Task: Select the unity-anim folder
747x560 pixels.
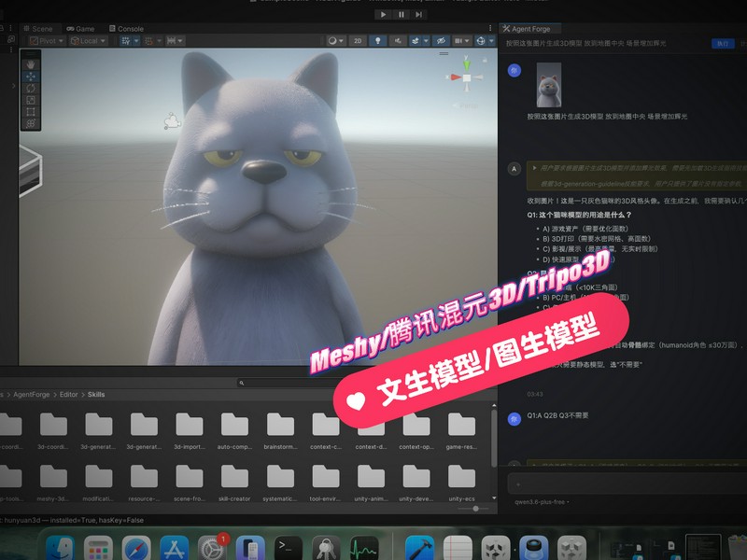Action: point(371,483)
